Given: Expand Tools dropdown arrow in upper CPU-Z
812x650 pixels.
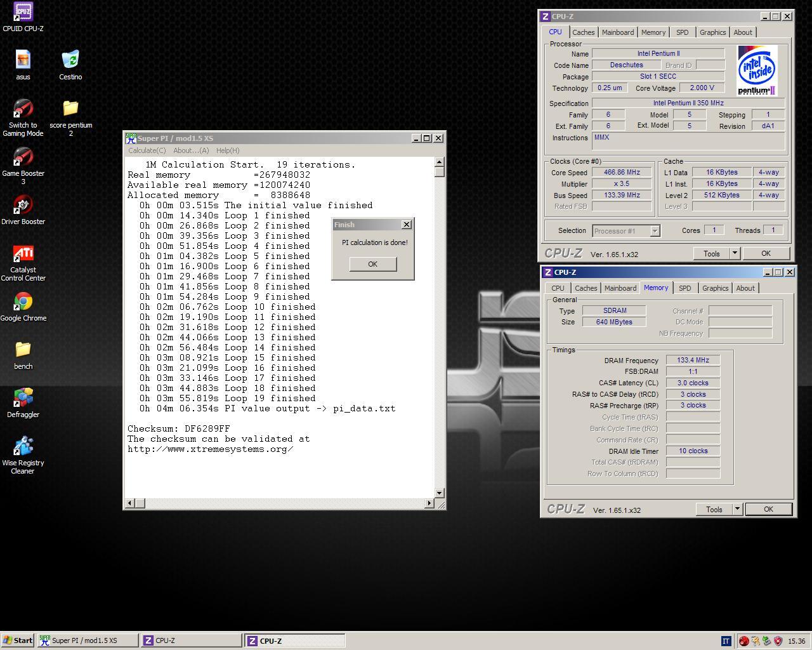Looking at the screenshot, I should click(735, 253).
